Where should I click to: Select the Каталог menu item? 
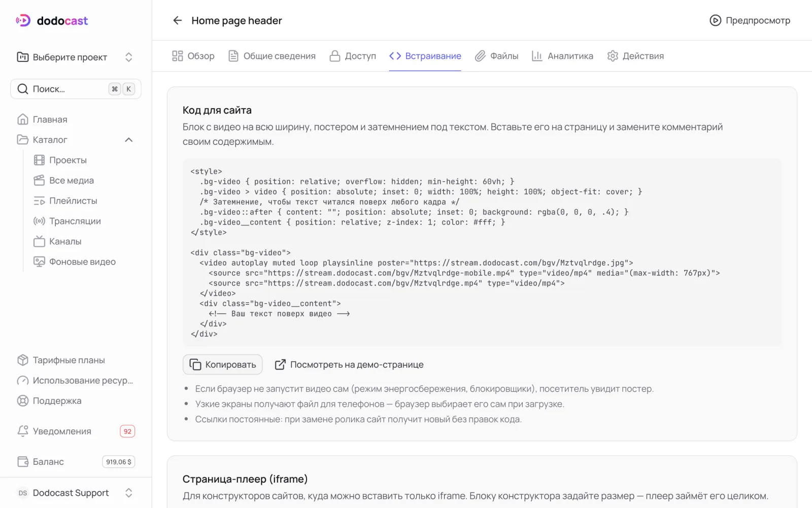pos(76,140)
